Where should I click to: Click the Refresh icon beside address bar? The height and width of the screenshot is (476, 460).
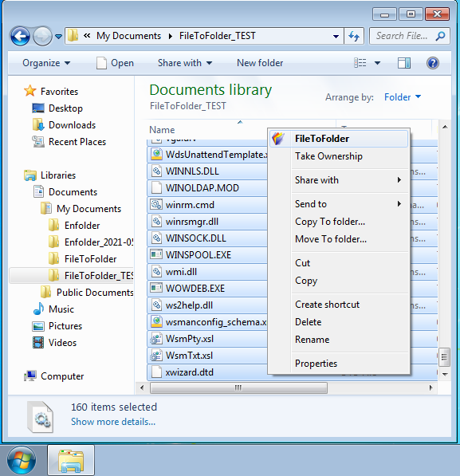354,37
